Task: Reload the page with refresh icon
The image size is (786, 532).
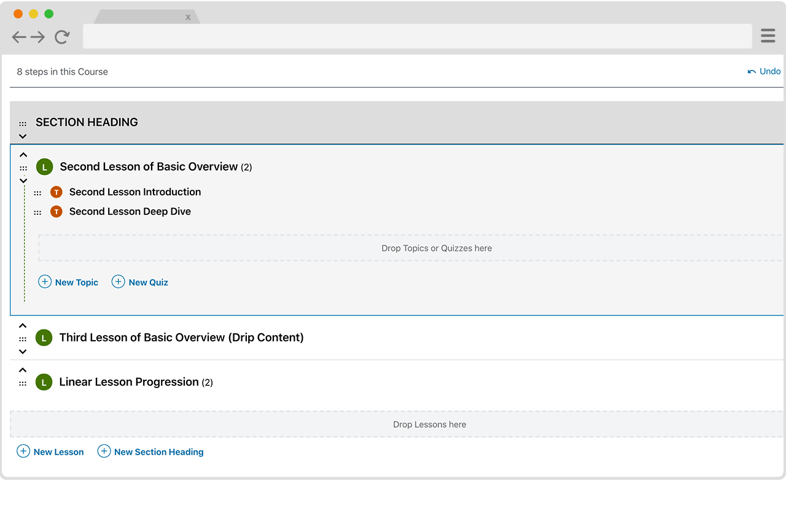Action: [x=62, y=37]
